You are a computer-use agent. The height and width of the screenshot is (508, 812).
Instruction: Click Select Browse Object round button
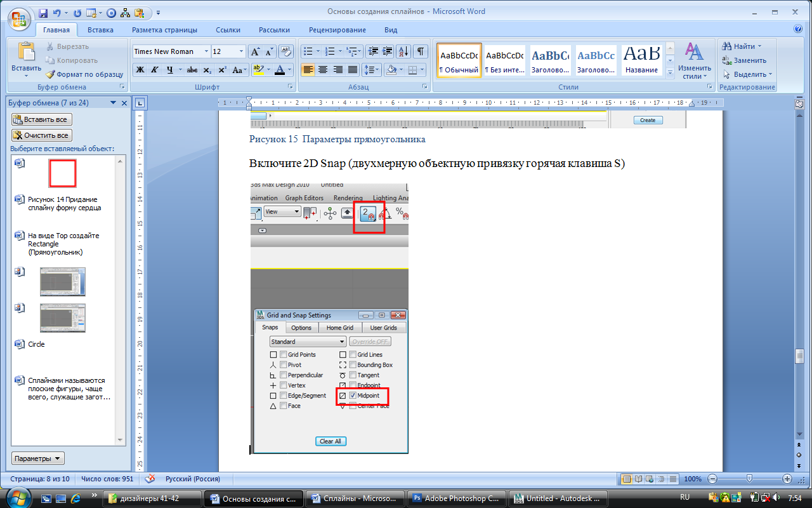click(799, 456)
